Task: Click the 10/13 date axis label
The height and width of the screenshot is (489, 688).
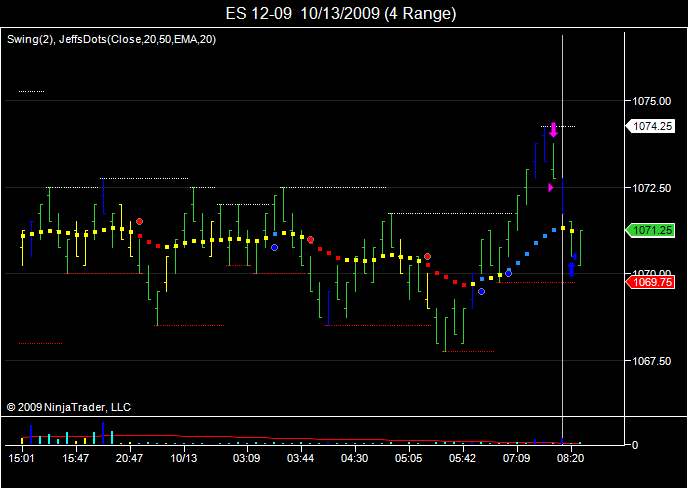Action: [184, 459]
